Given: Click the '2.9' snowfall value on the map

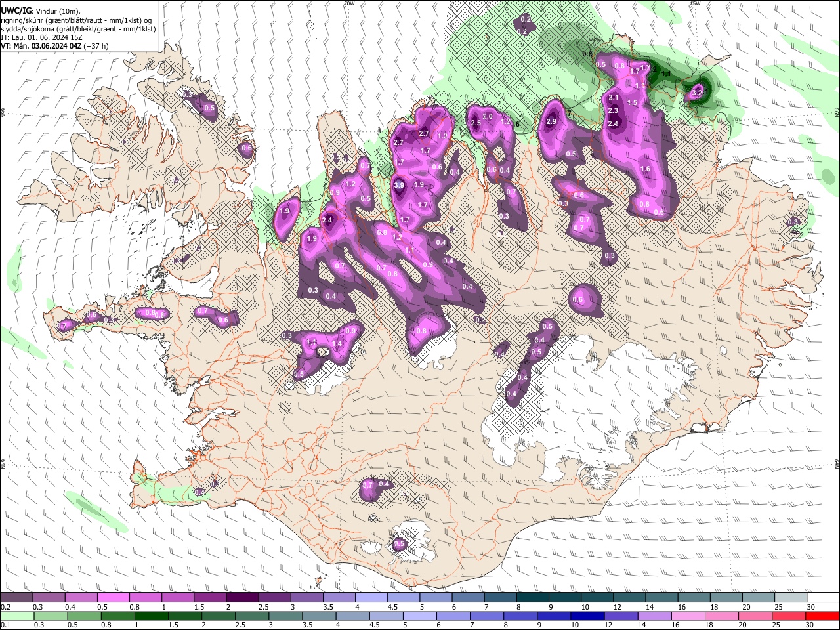Looking at the screenshot, I should point(551,121).
